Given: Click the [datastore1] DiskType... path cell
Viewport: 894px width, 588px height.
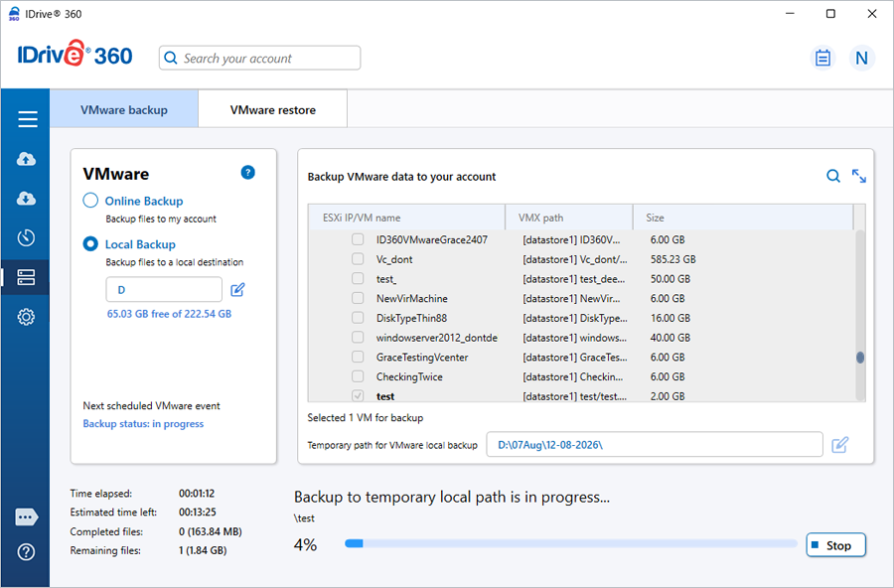Looking at the screenshot, I should (575, 318).
